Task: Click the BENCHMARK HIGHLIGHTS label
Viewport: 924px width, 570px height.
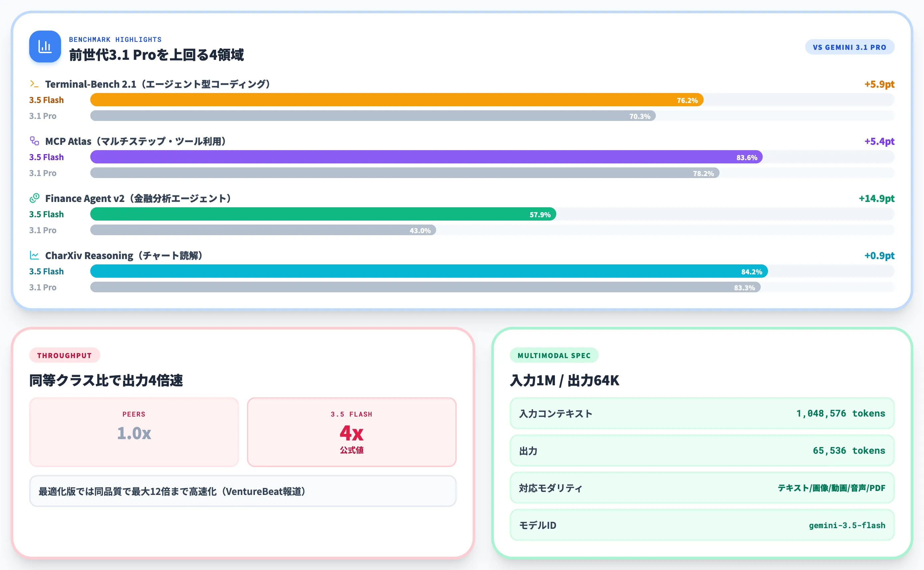Action: 115,39
